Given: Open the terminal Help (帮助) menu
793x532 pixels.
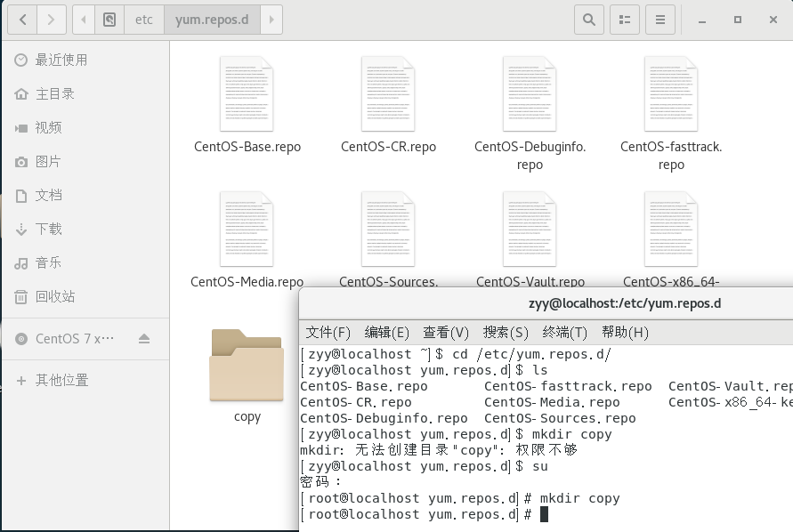Looking at the screenshot, I should click(x=625, y=332).
